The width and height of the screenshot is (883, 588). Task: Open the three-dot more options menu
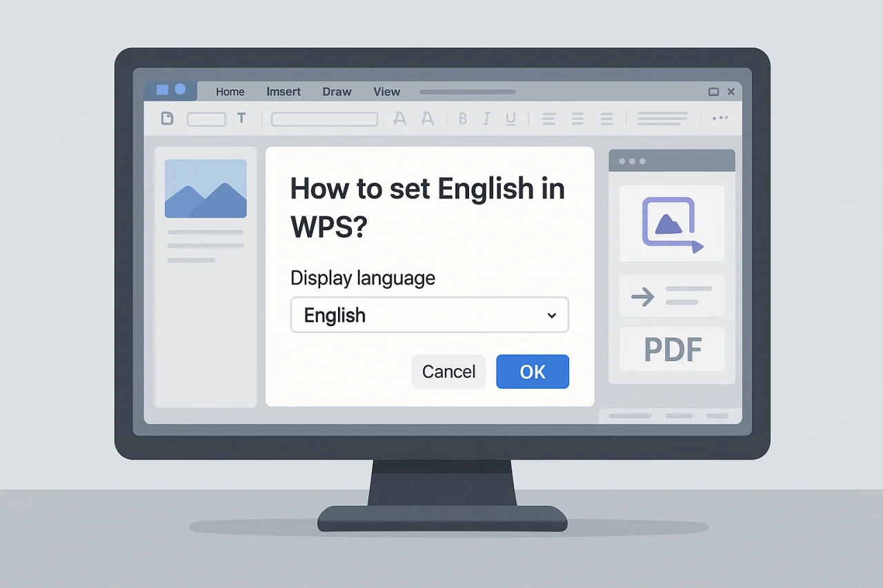tap(720, 119)
